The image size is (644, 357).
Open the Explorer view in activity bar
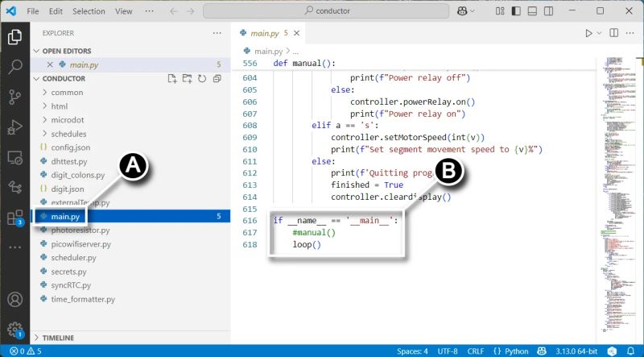[14, 37]
